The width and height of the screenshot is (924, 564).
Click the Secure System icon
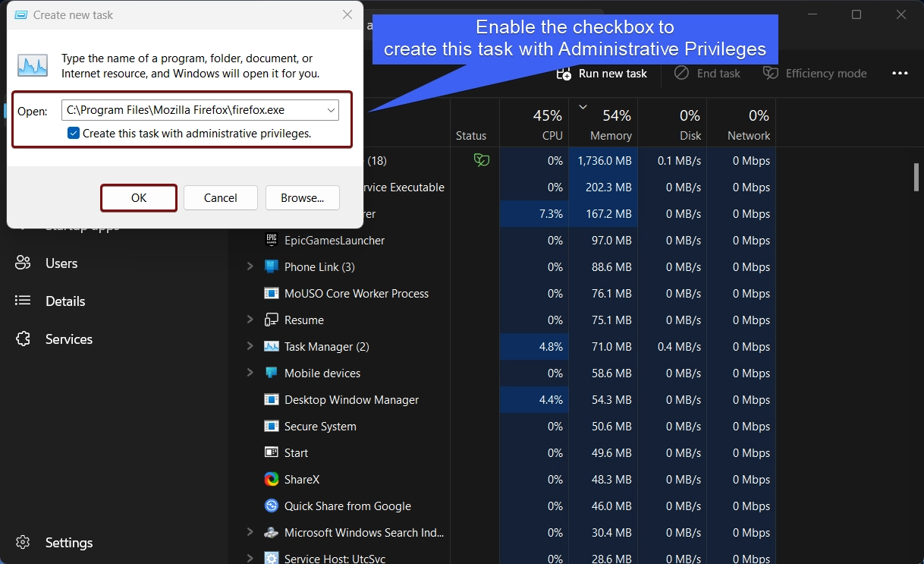pyautogui.click(x=272, y=426)
